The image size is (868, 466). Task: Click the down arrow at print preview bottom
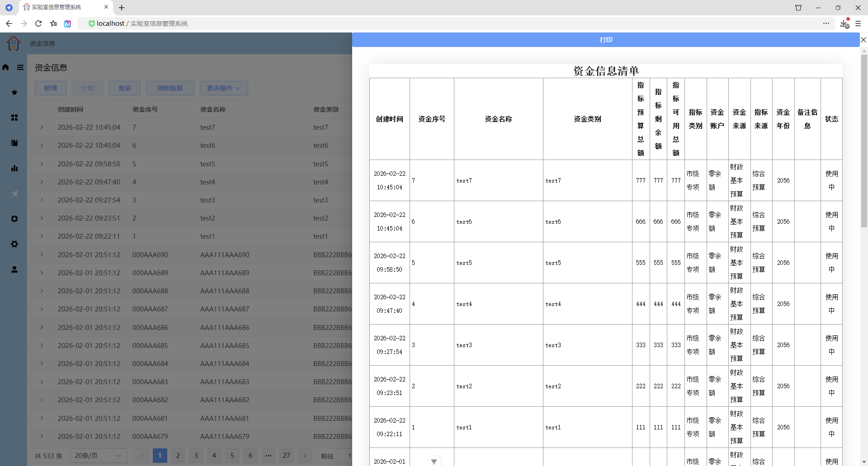point(434,461)
